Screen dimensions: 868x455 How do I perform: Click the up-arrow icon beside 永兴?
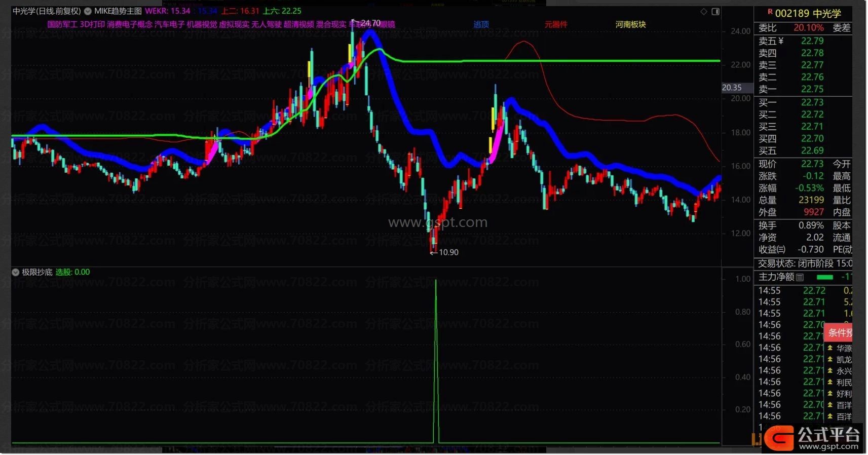pyautogui.click(x=830, y=371)
